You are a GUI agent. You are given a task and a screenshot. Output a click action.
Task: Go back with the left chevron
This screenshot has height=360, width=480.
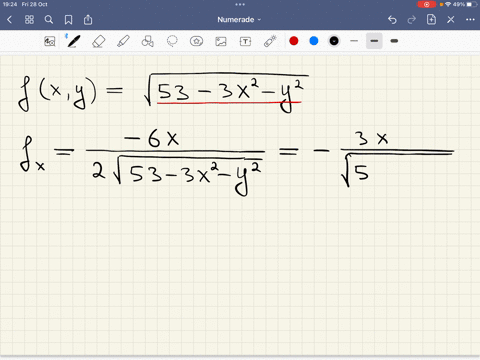[9, 20]
